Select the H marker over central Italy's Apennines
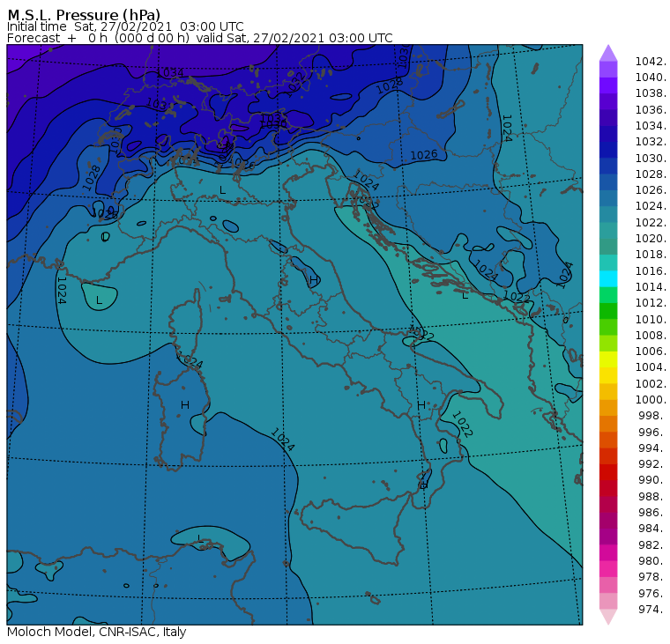This screenshot has width=670, height=644. point(313,280)
